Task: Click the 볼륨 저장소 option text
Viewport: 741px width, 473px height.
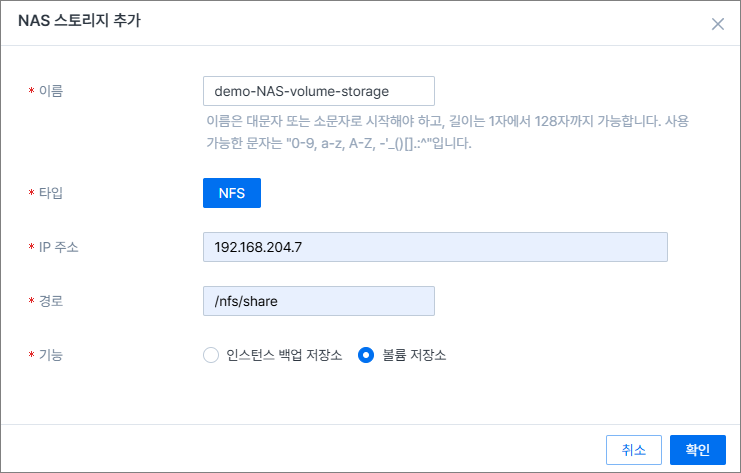Action: point(414,355)
